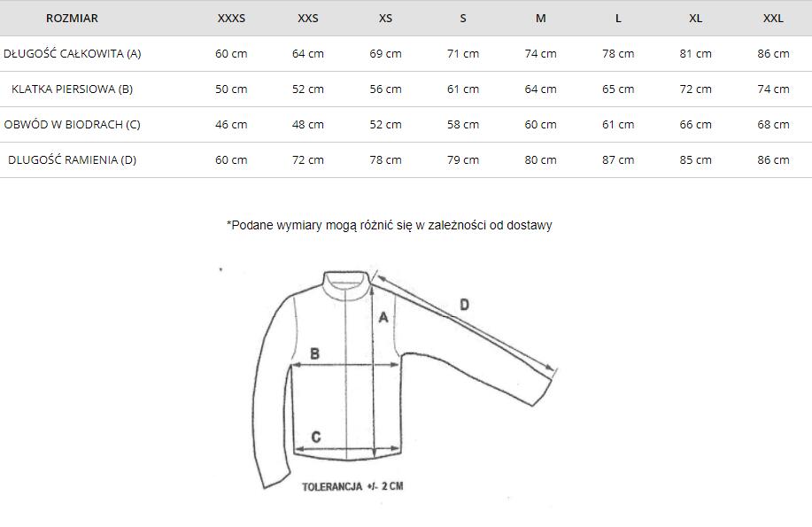Click the ROZMIAR header cell
Image resolution: width=812 pixels, height=527 pixels.
point(72,18)
